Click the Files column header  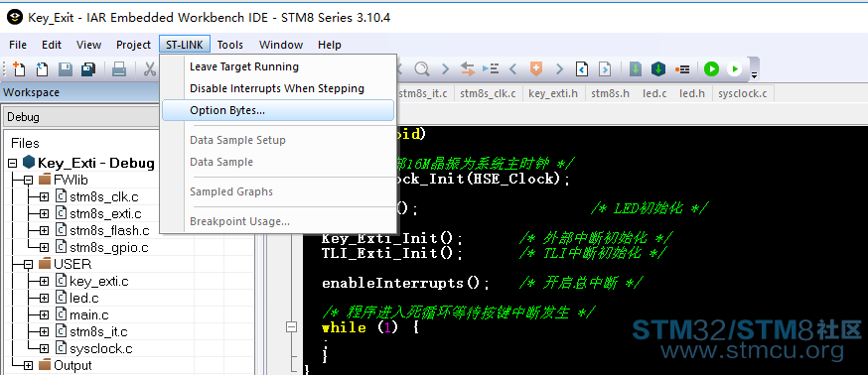25,143
